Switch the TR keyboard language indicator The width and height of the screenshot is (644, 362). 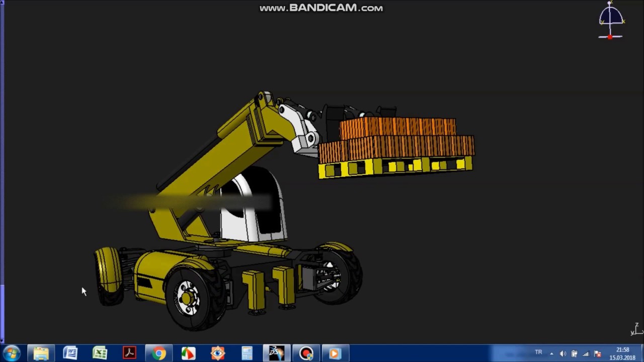(538, 352)
